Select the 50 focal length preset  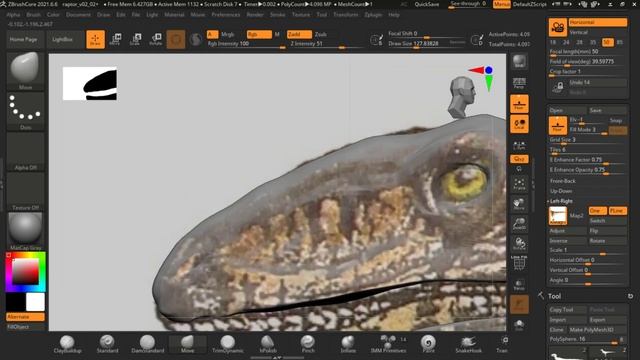[x=607, y=42]
